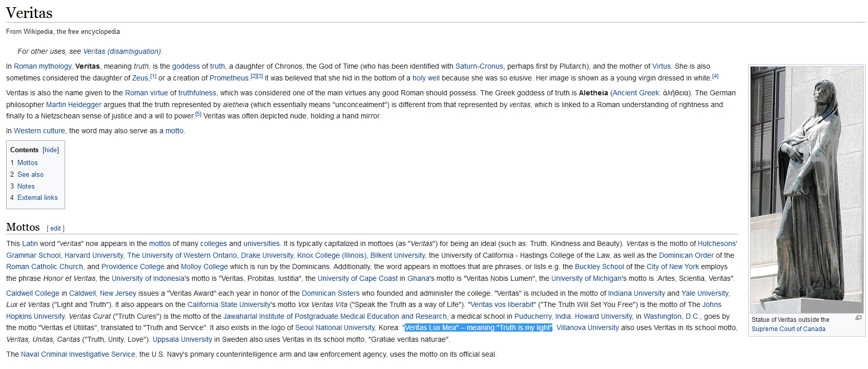This screenshot has width=868, height=369.
Task: Open the universities link
Action: [261, 244]
